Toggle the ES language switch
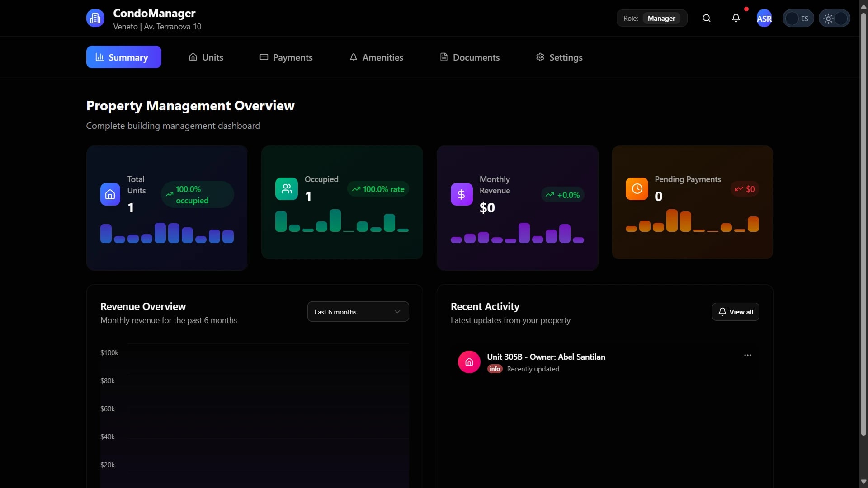 click(798, 18)
